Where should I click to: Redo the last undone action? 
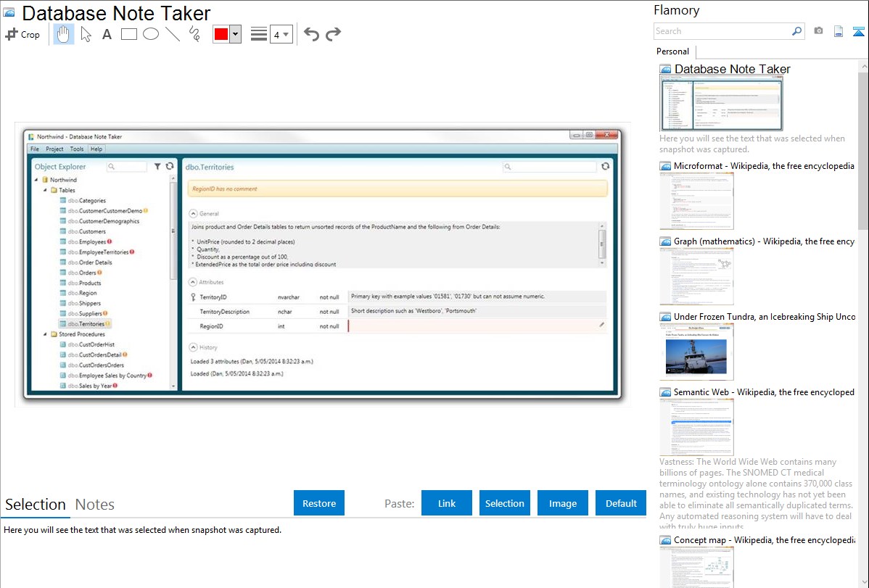[x=333, y=34]
